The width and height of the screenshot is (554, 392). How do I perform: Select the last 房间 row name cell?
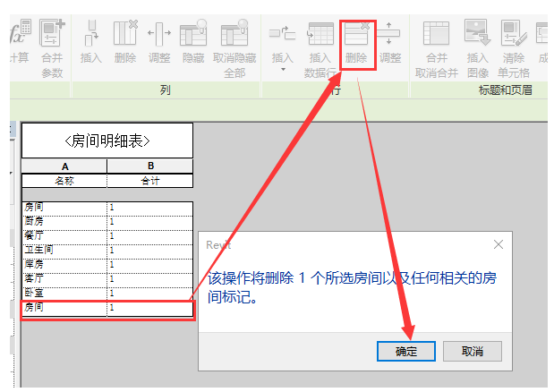pos(64,308)
